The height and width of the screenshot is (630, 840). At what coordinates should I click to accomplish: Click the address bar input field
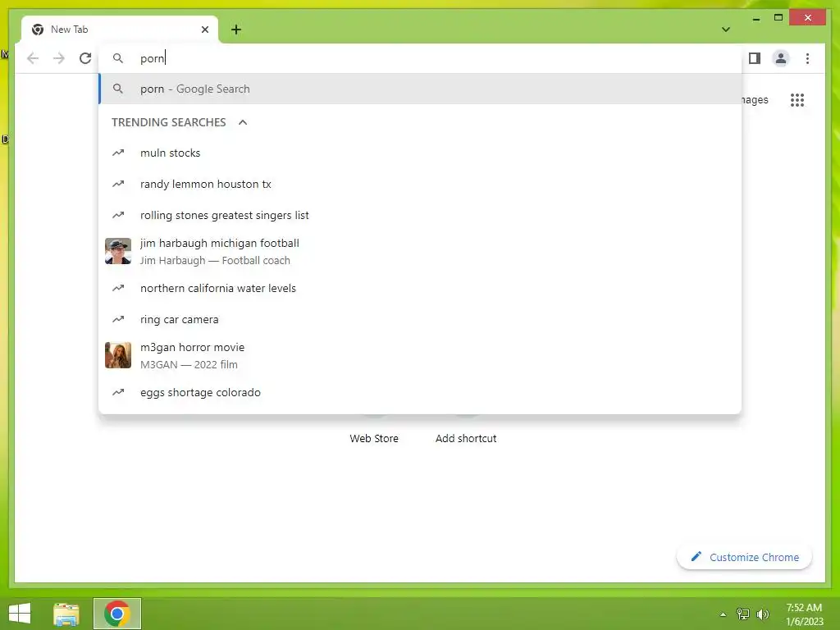pos(421,58)
